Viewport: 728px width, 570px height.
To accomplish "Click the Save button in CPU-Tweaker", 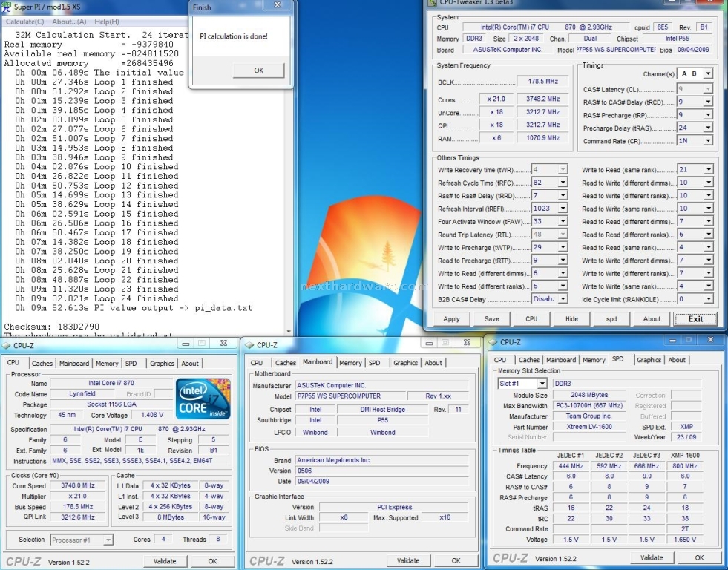I will (x=492, y=319).
